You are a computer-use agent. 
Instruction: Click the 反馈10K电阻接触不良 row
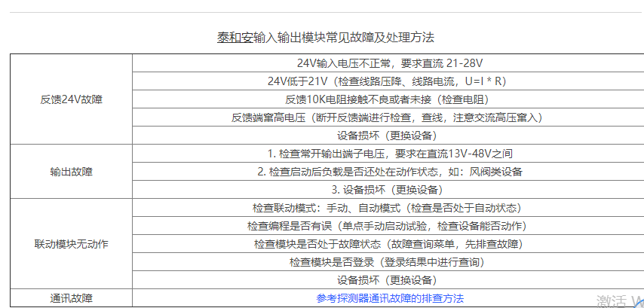386,99
